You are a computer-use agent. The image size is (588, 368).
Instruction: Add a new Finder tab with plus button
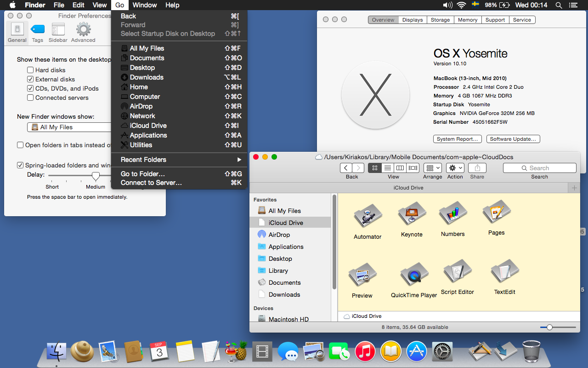pyautogui.click(x=574, y=188)
